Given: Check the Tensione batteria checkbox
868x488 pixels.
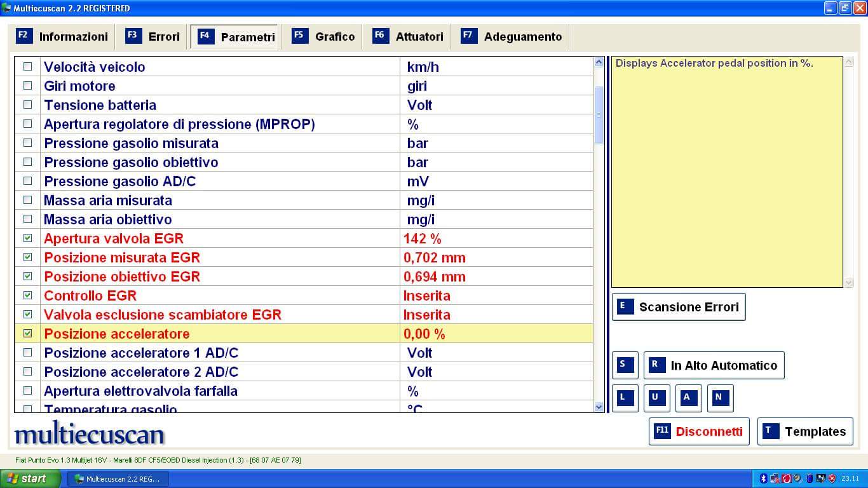Looking at the screenshot, I should click(27, 105).
